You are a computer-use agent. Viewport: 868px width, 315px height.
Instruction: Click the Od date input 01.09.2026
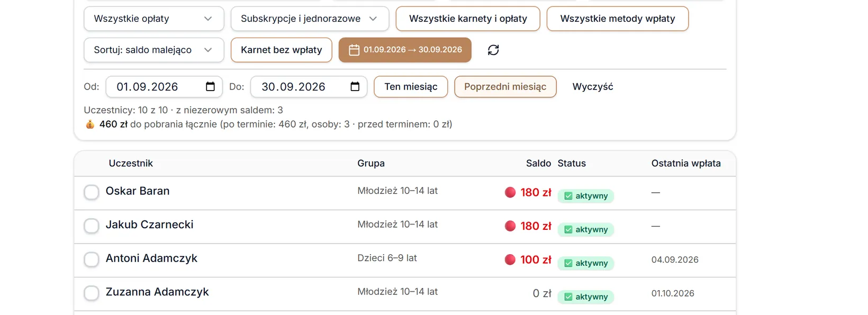[x=164, y=87]
